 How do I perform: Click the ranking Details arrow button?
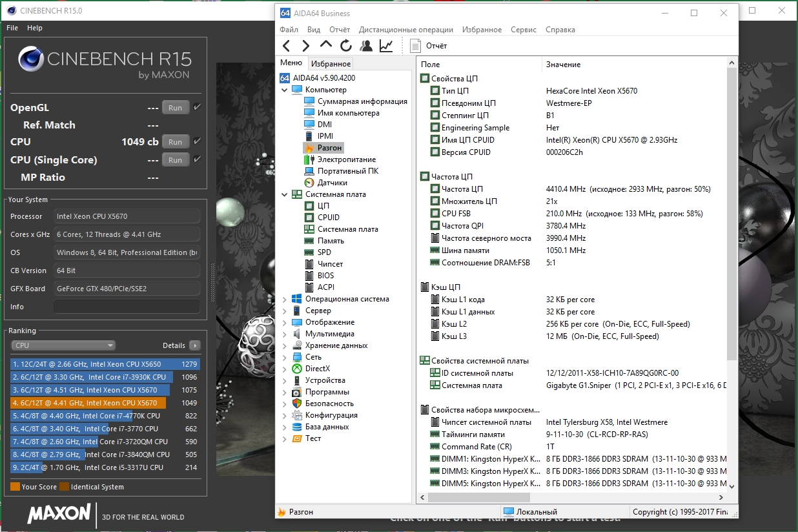pos(194,345)
